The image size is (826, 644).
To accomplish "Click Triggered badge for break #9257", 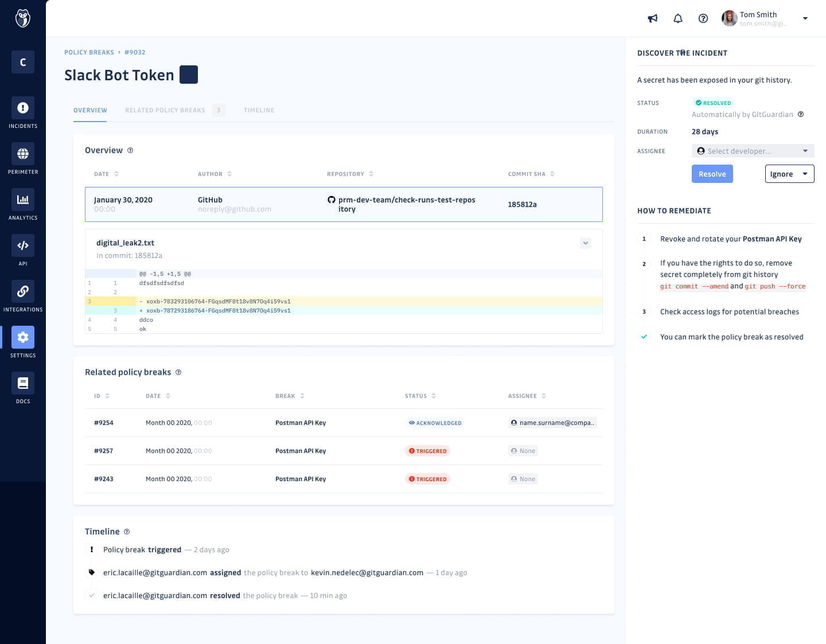I will tap(427, 451).
